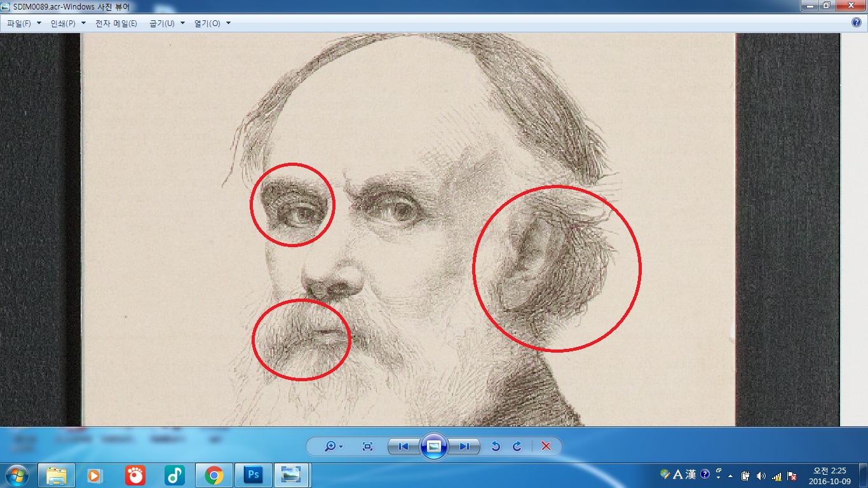Viewport: 868px width, 488px height.
Task: Open the 인쇄(P) menu
Action: point(67,23)
